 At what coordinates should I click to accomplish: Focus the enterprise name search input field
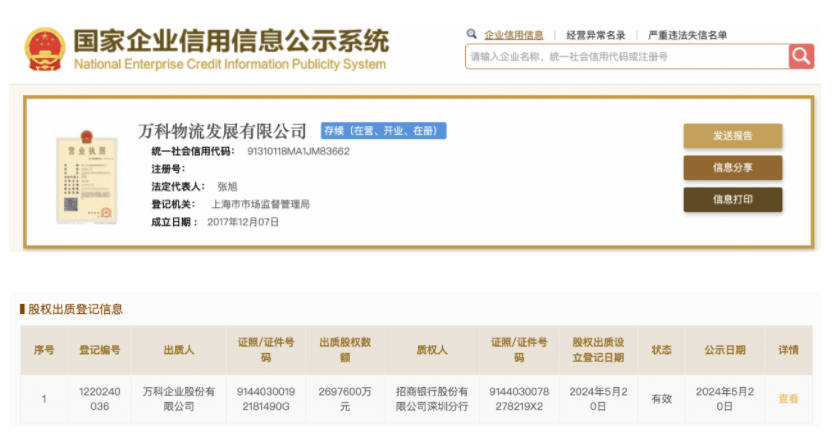[x=627, y=57]
